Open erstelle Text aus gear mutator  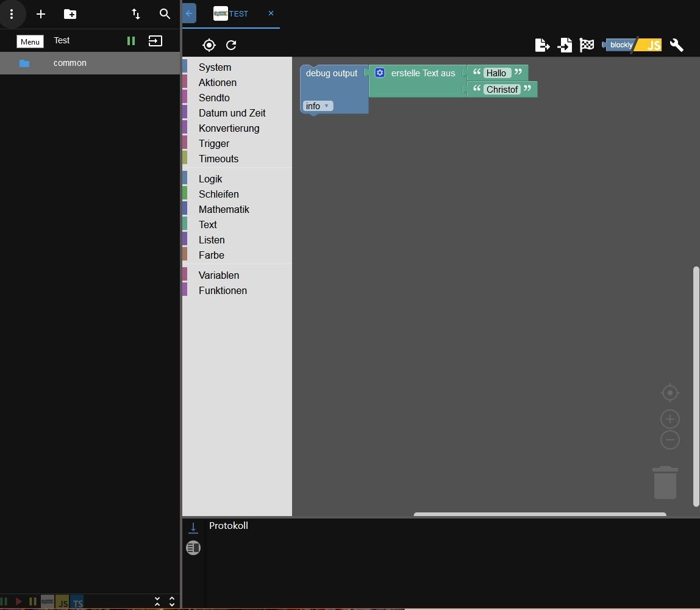click(380, 73)
